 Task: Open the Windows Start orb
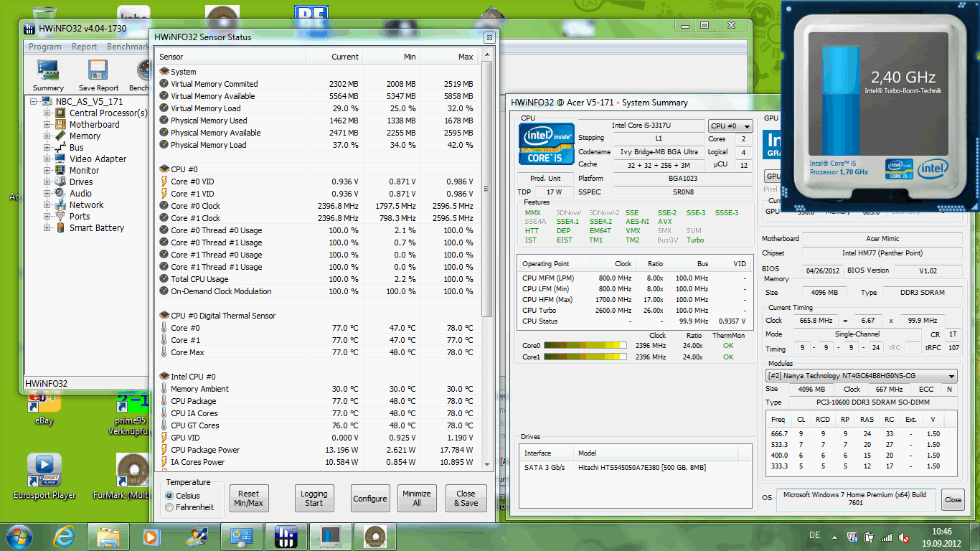coord(19,536)
